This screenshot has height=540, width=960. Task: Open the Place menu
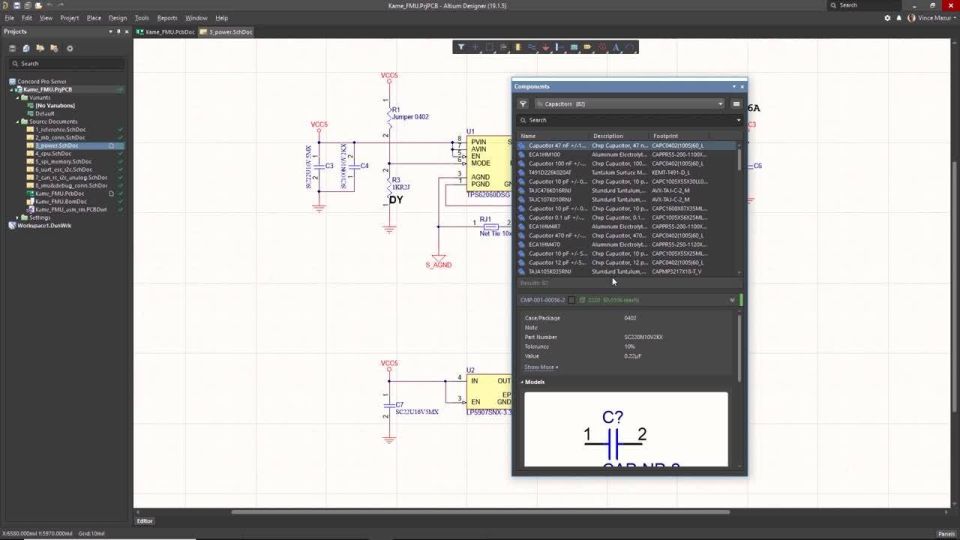(x=94, y=18)
